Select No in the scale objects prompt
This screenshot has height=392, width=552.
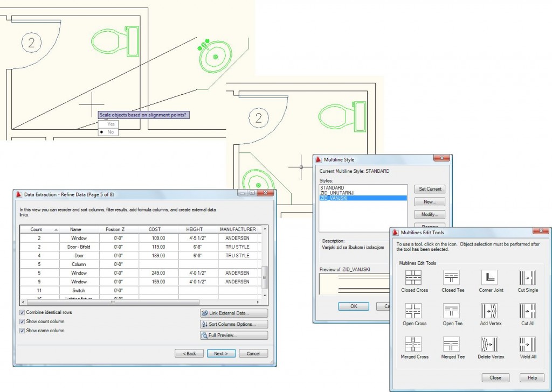111,132
